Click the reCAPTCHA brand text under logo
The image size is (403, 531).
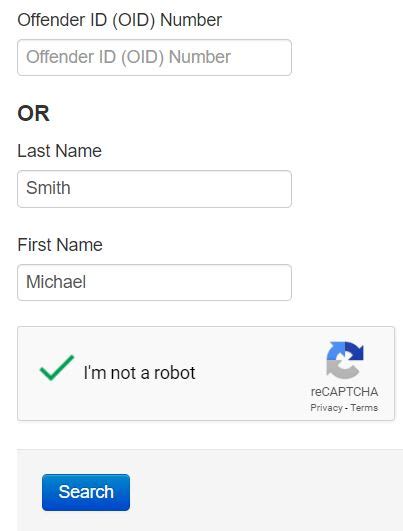(344, 392)
